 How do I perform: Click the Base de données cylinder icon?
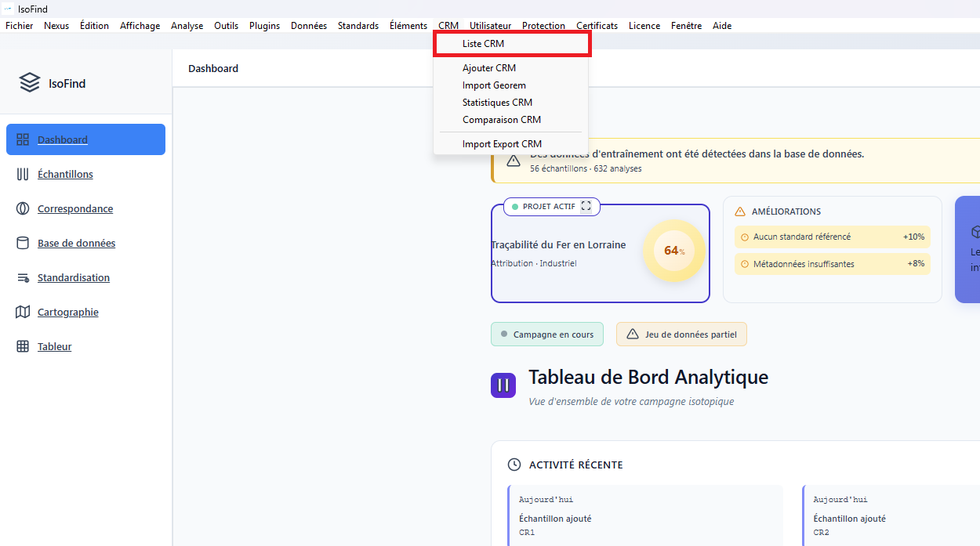click(x=23, y=243)
